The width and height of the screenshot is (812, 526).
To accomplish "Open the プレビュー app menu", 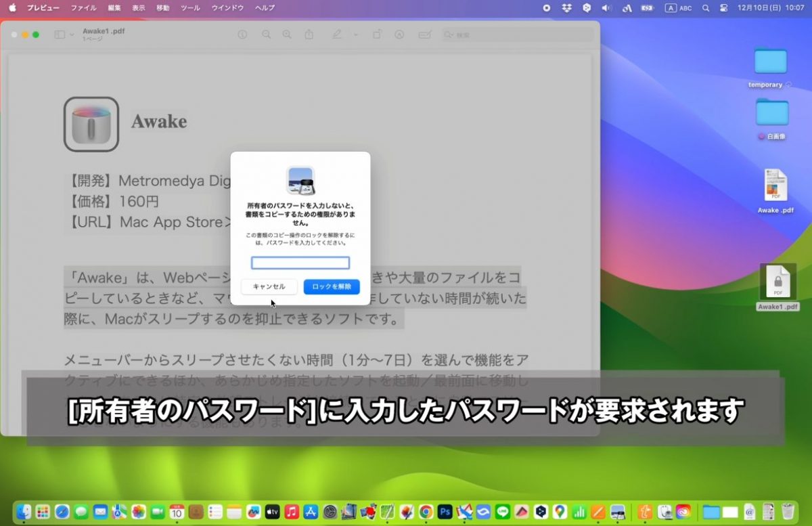I will pos(43,7).
